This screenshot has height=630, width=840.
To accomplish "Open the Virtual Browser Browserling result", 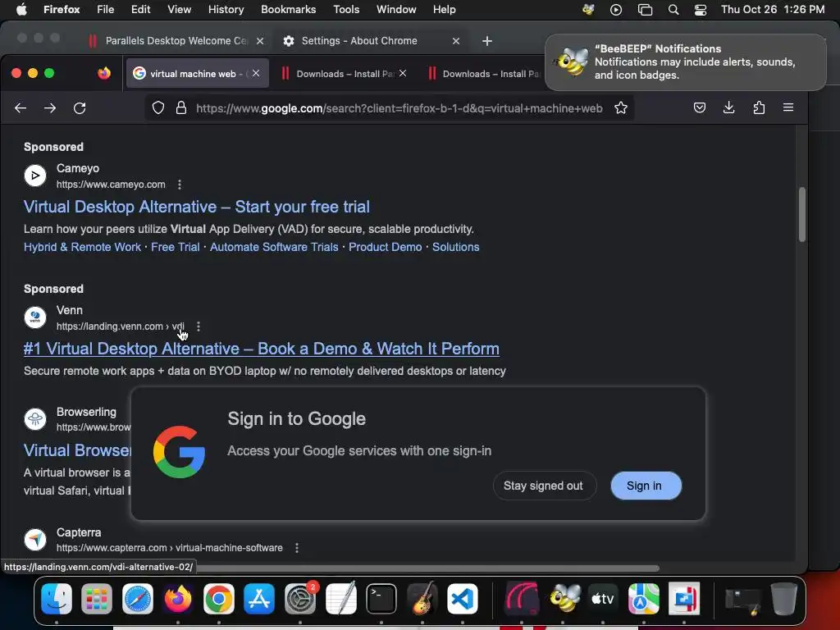I will click(x=77, y=450).
